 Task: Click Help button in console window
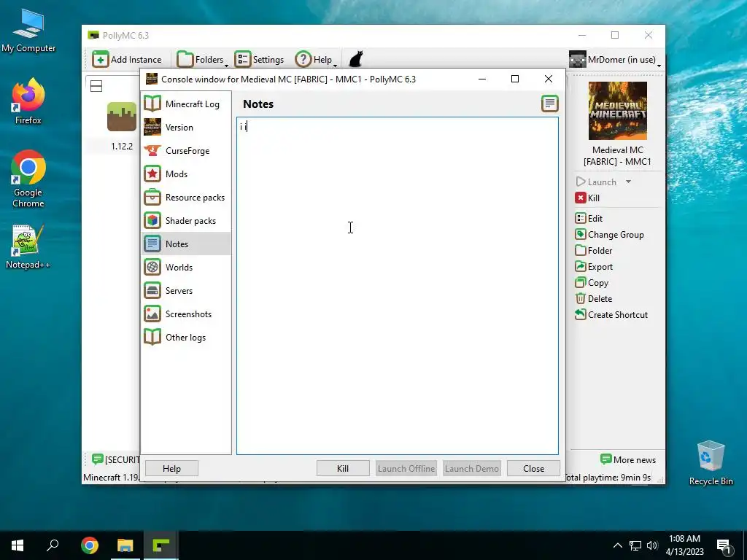coord(171,469)
